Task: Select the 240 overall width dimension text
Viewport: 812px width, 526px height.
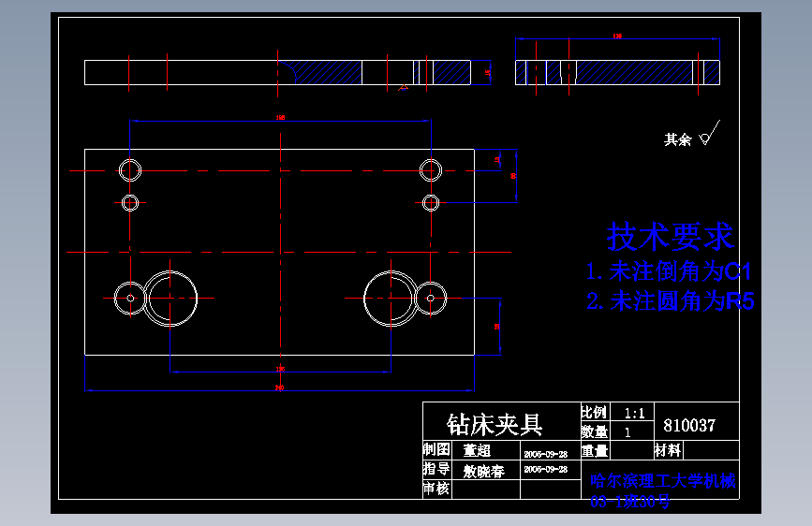Action: [280, 387]
